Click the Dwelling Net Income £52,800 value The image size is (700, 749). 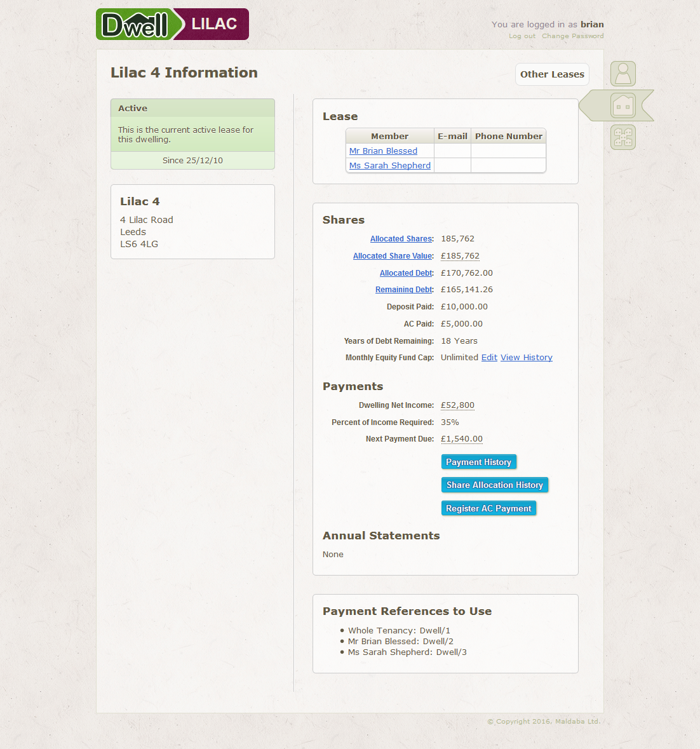click(x=457, y=405)
